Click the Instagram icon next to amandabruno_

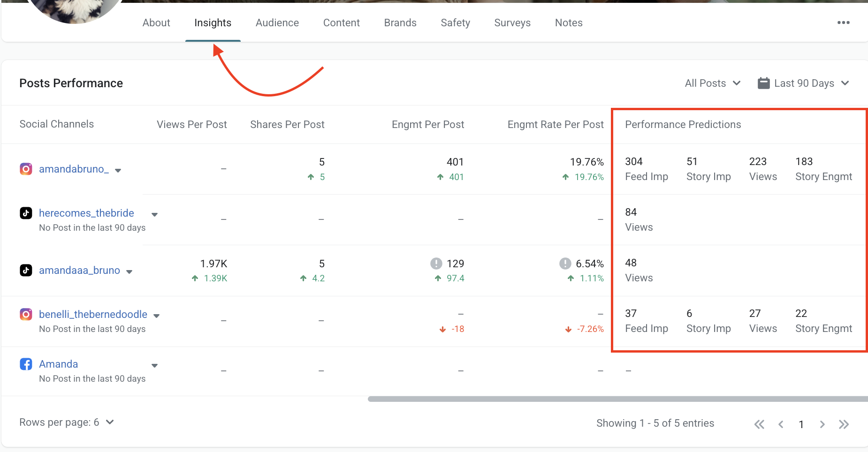coord(26,169)
